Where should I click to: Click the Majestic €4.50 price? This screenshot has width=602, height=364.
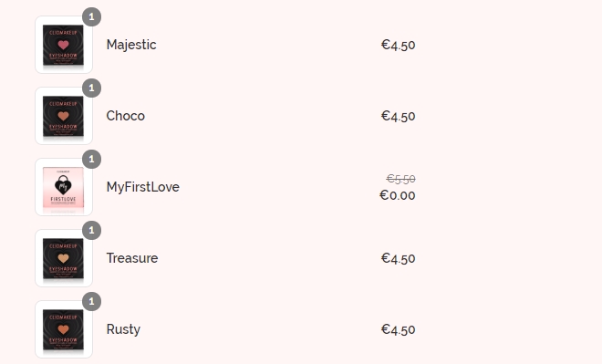click(398, 45)
